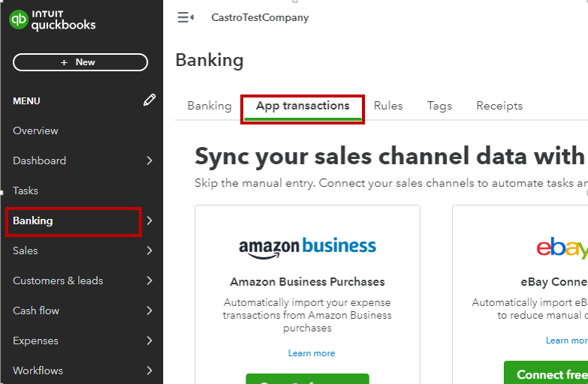Viewport: 588px width, 384px height.
Task: Expand the Dashboard submenu chevron
Action: coord(149,160)
